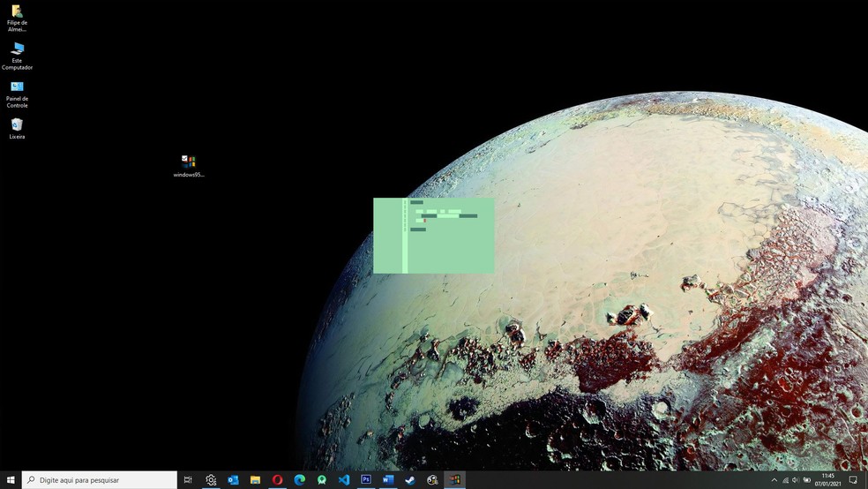Open Photoshop from the taskbar
868x489 pixels.
coord(366,480)
